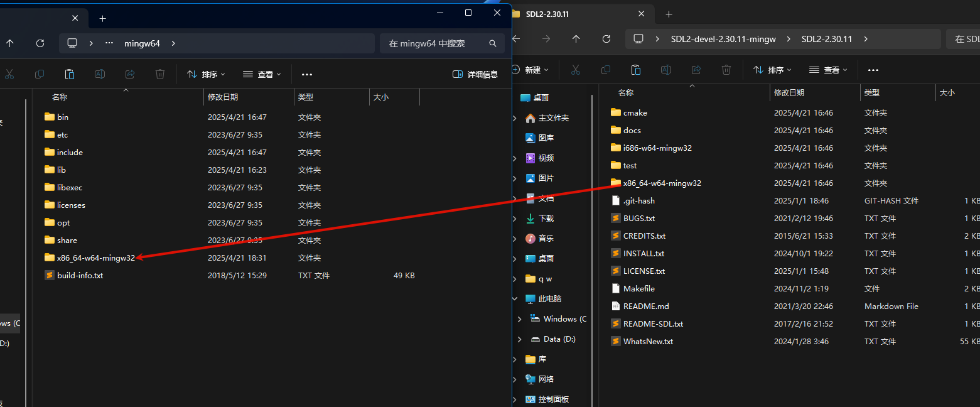Click mingw64 breadcrumb in address bar
This screenshot has height=407, width=980.
coord(142,43)
